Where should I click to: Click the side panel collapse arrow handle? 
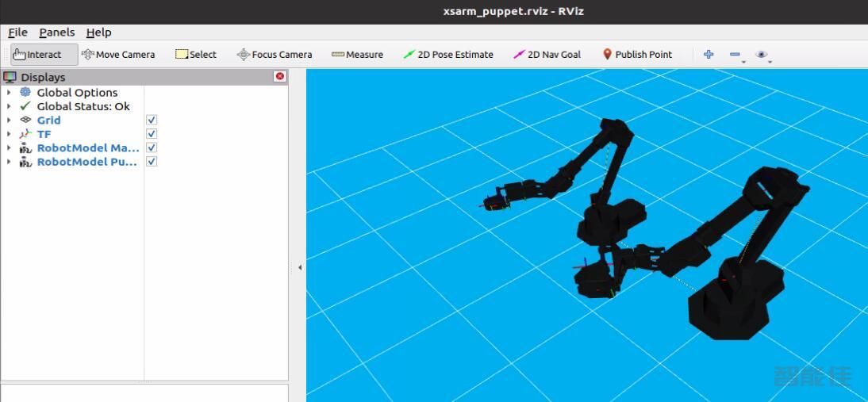tap(300, 268)
